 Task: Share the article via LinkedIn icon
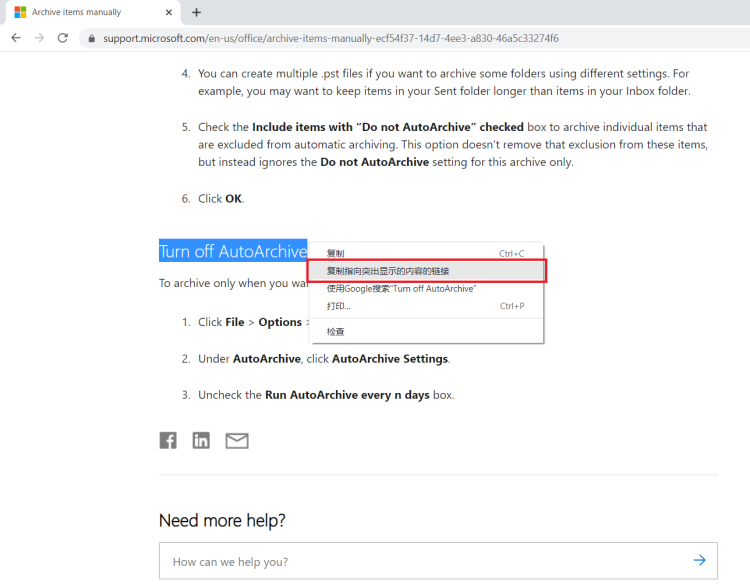(x=201, y=440)
